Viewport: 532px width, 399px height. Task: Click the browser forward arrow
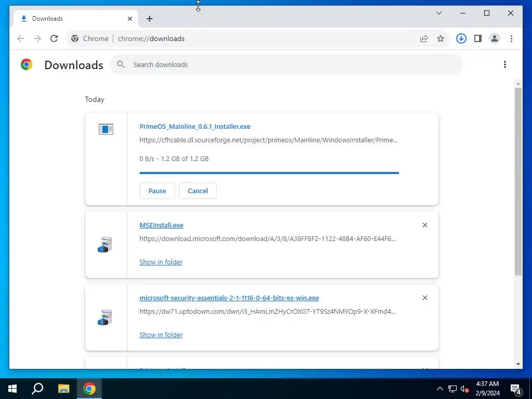pos(37,38)
